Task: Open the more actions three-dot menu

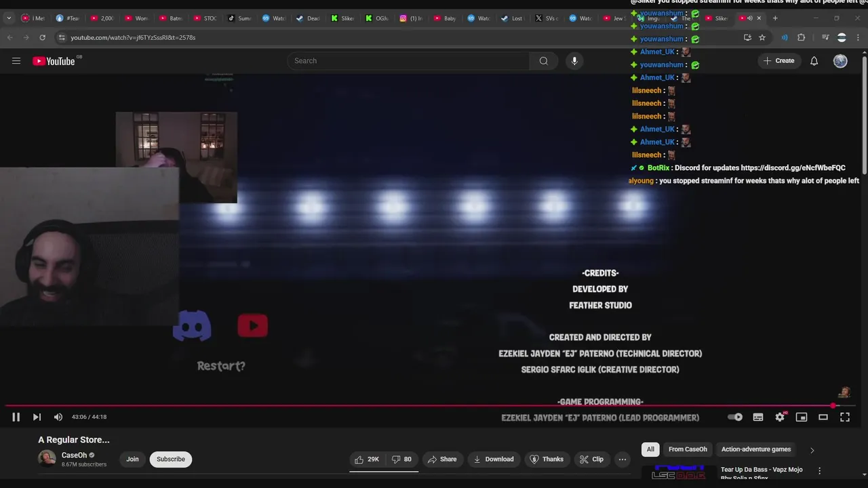Action: 623,460
